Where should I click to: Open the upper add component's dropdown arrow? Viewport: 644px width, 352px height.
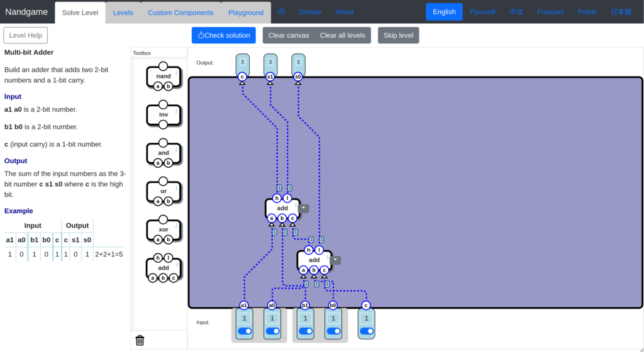coord(304,208)
